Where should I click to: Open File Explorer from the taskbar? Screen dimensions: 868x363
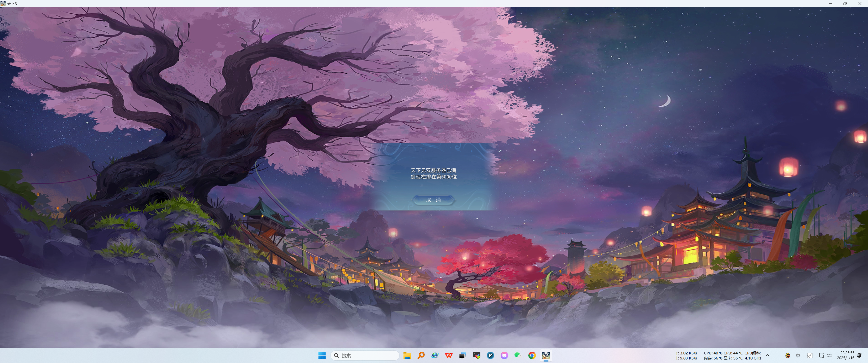tap(407, 355)
